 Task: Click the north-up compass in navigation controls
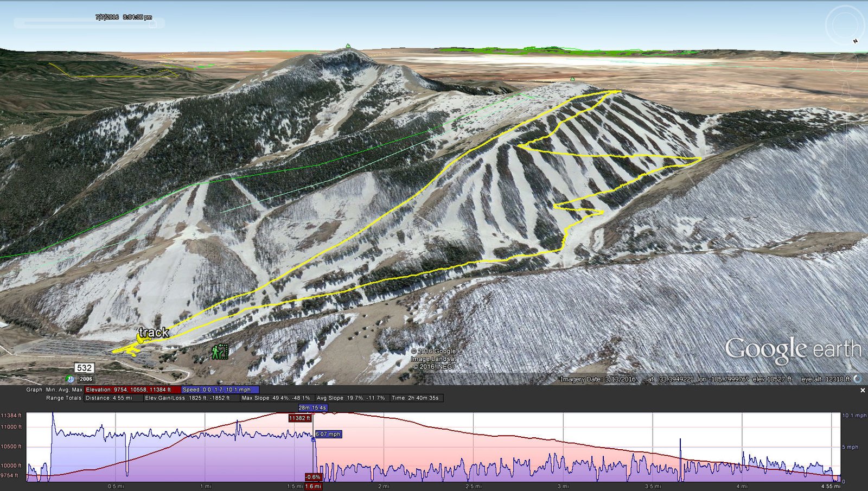tap(855, 41)
